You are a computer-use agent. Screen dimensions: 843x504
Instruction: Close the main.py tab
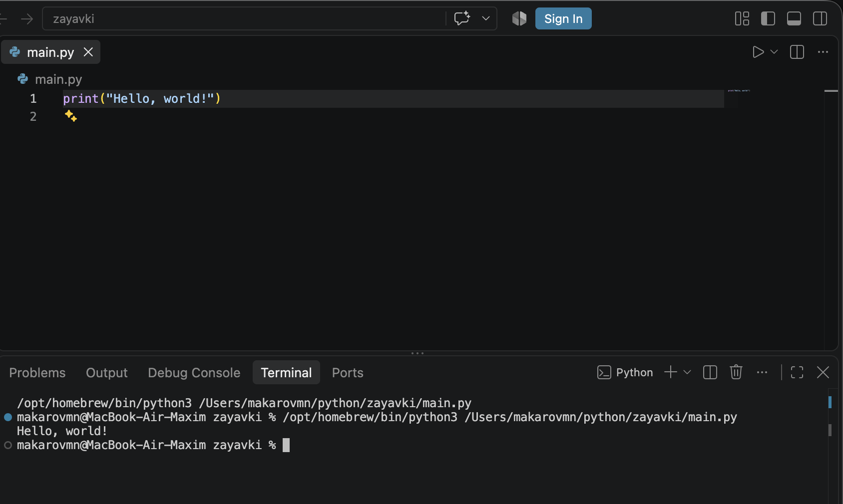coord(88,52)
